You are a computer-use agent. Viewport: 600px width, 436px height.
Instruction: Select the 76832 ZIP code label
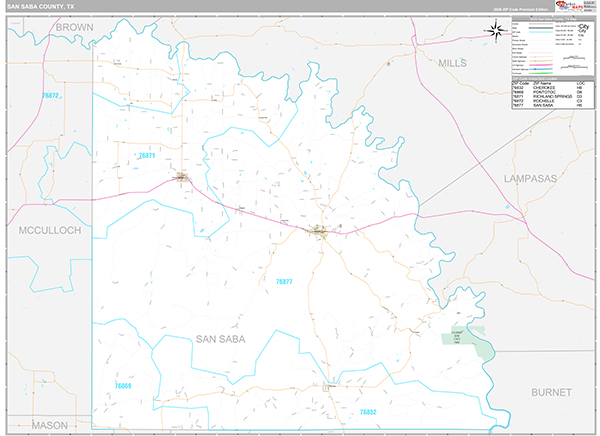click(367, 412)
